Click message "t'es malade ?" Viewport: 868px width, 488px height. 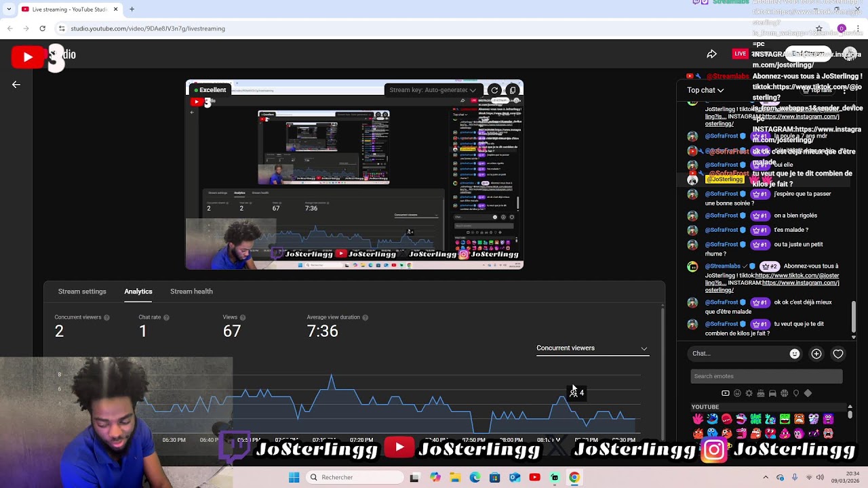[x=791, y=230]
